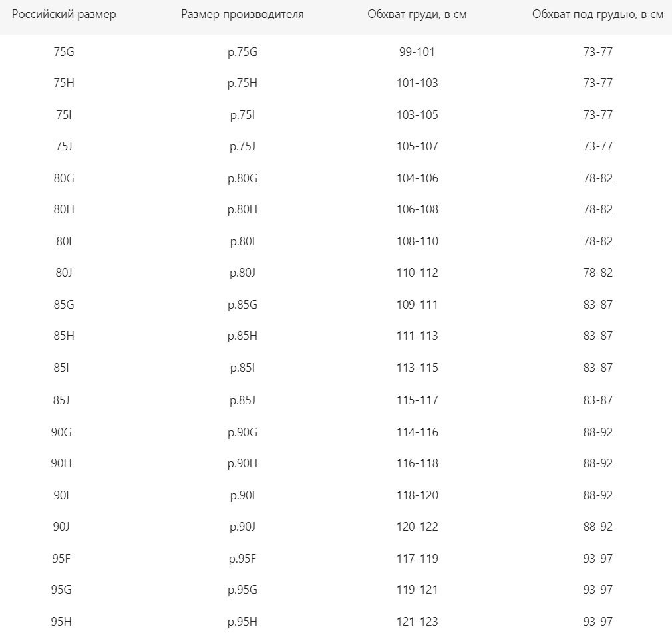Click bust value 110-112
Screen dimensions: 672x639
(x=417, y=273)
